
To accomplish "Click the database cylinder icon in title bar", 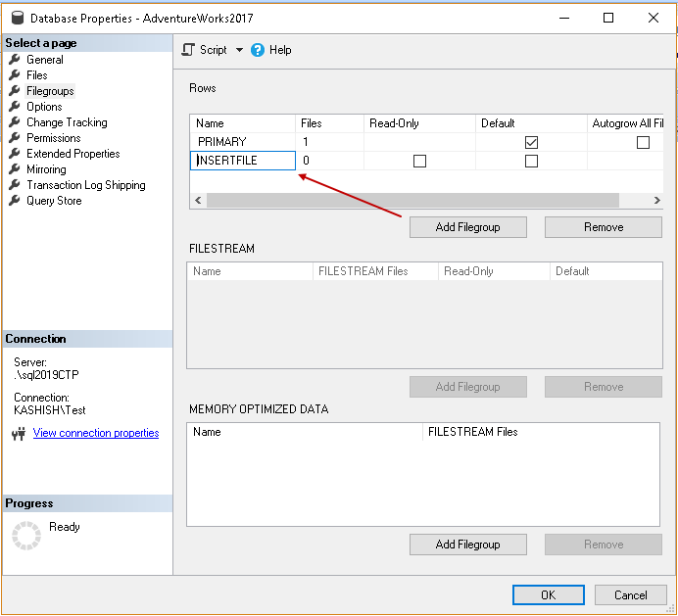I will (x=18, y=18).
